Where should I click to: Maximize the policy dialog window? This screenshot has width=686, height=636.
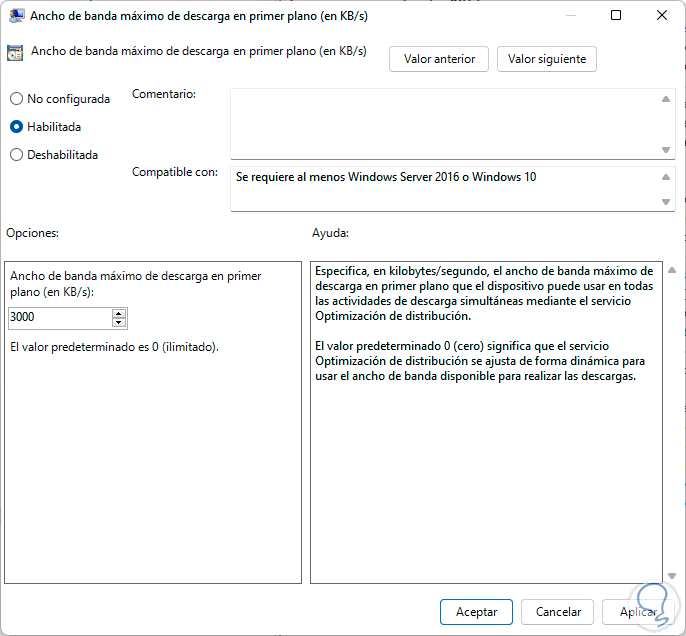(x=616, y=15)
